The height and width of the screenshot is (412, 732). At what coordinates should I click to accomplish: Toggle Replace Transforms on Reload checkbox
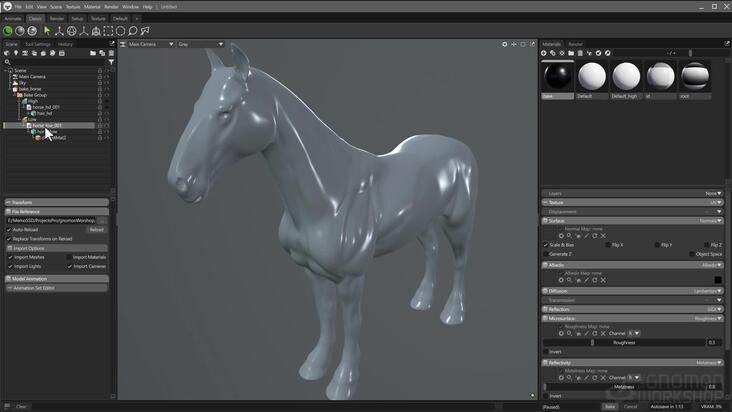(9, 239)
